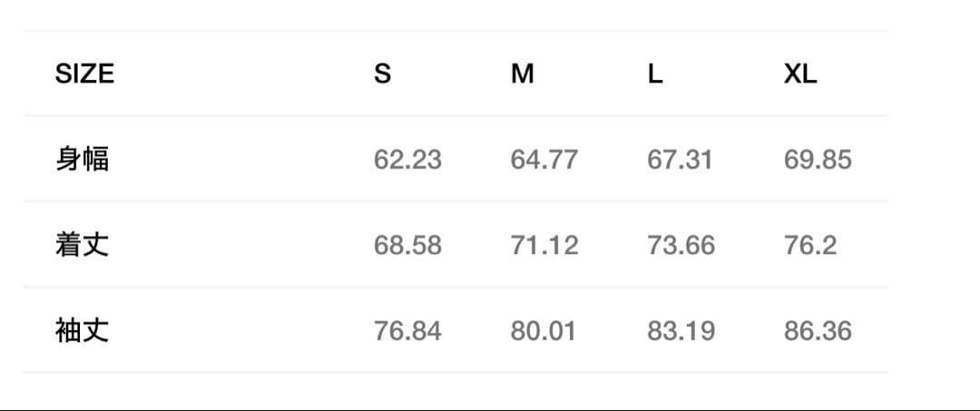Click the 69.85 value under XL
The width and height of the screenshot is (980, 411).
click(x=818, y=160)
